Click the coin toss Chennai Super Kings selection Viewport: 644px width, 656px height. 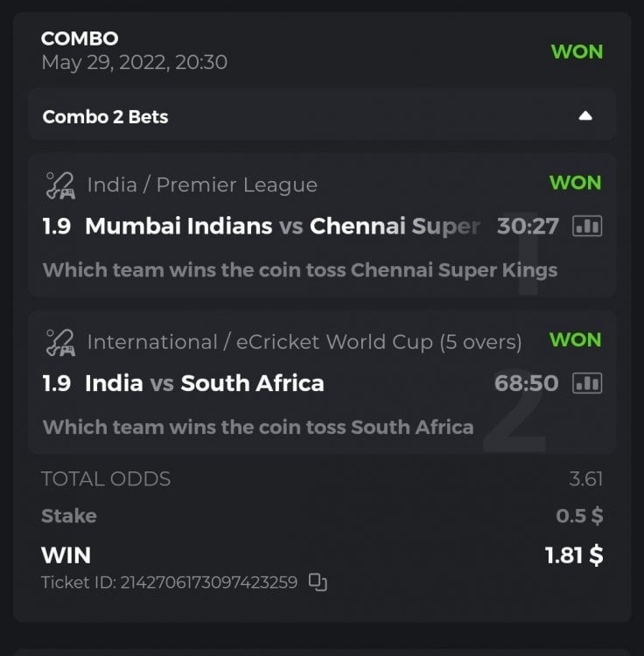point(300,269)
